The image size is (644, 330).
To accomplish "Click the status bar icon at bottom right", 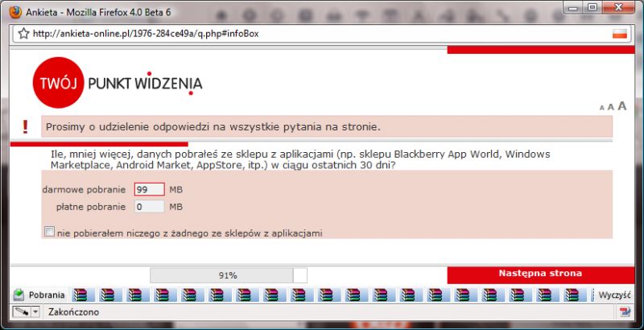I will tap(625, 312).
